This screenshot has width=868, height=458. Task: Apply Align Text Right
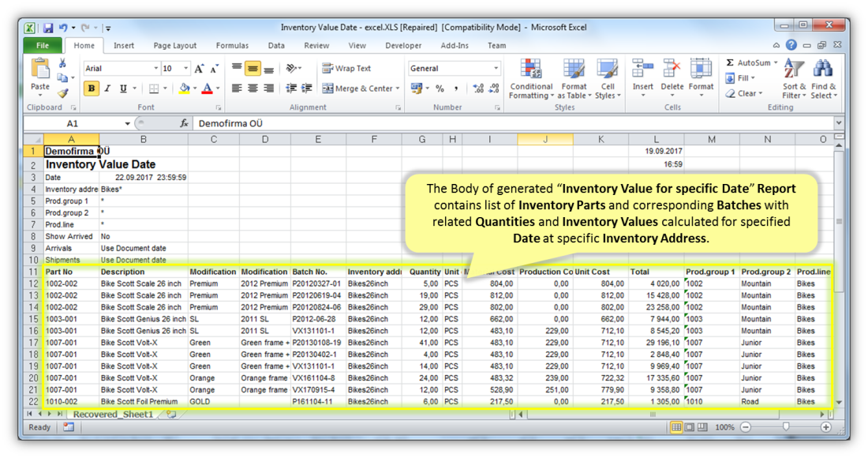point(269,88)
